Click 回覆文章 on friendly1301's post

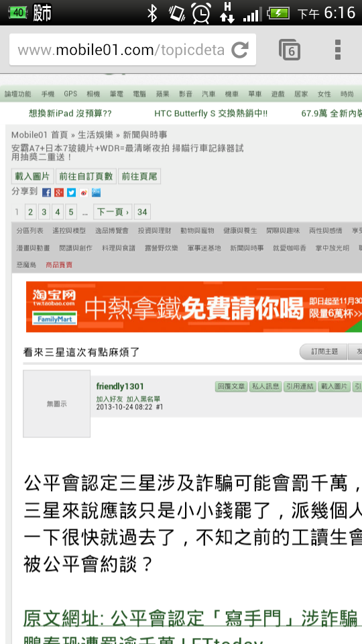[231, 386]
